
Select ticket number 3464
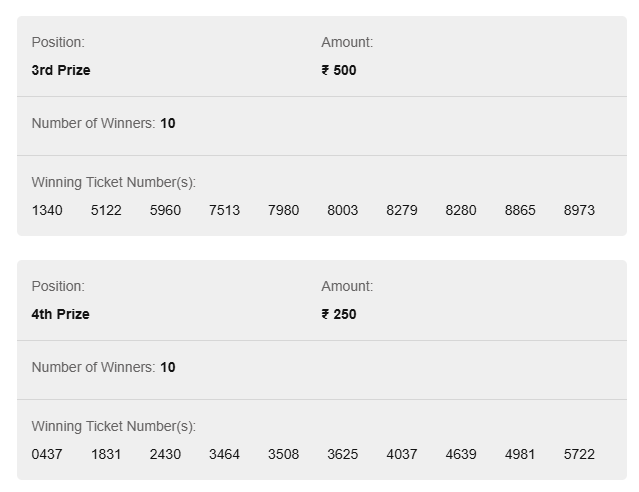(x=224, y=454)
